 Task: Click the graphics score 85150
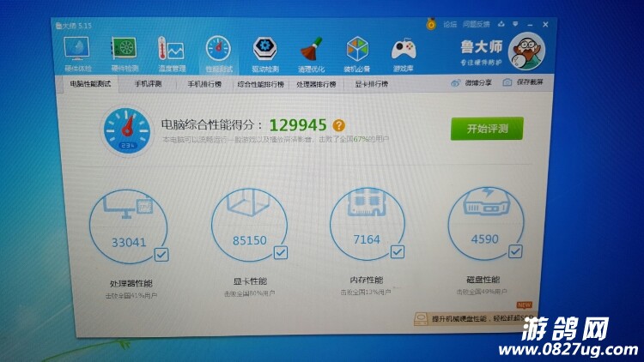[x=250, y=240]
